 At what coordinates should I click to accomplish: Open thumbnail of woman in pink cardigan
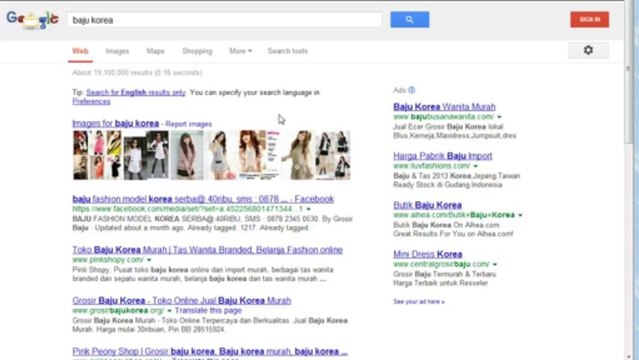coord(187,155)
